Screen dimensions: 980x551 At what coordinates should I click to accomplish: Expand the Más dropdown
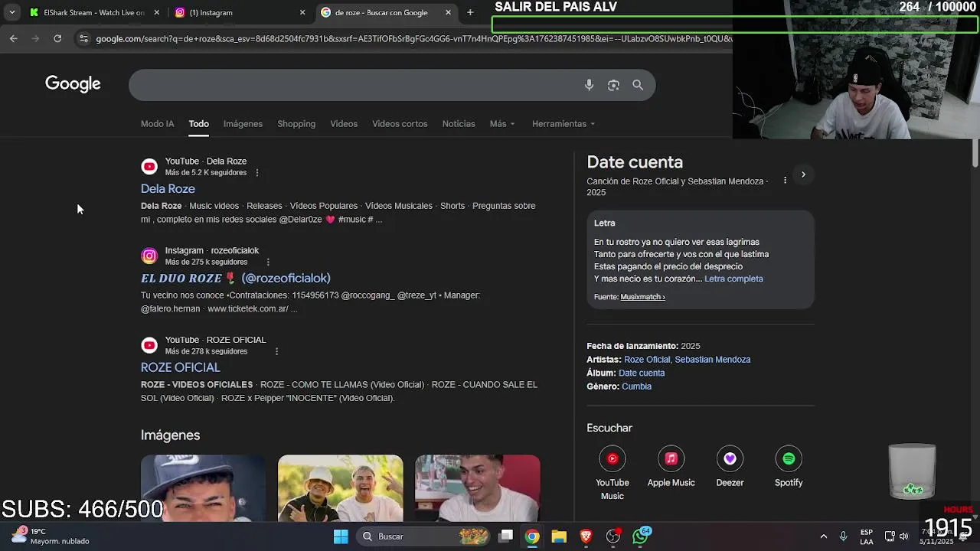[x=502, y=124]
